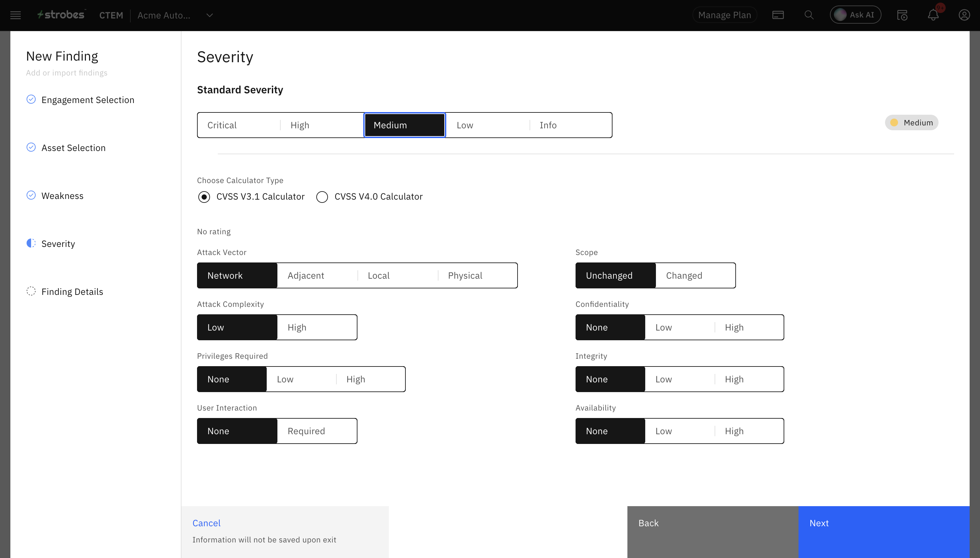Open the hamburger navigation menu
Screen dimensions: 980x558
(x=15, y=15)
